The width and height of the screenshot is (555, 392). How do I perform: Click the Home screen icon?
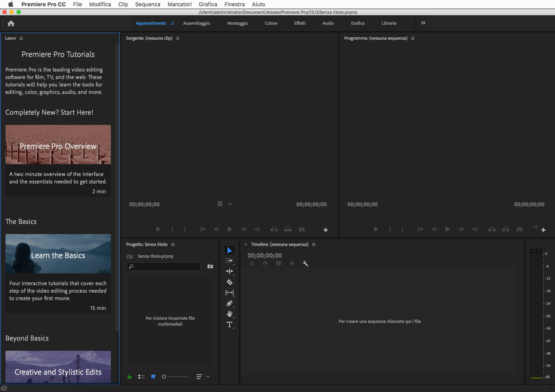coord(11,24)
